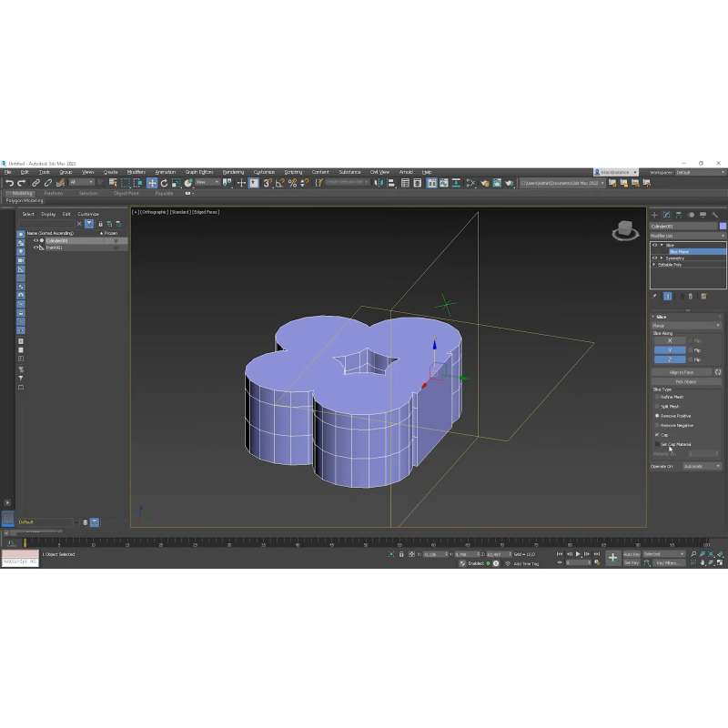Click the Undo arrow in the main toolbar
Viewport: 728px width, 728px height.
[9, 183]
